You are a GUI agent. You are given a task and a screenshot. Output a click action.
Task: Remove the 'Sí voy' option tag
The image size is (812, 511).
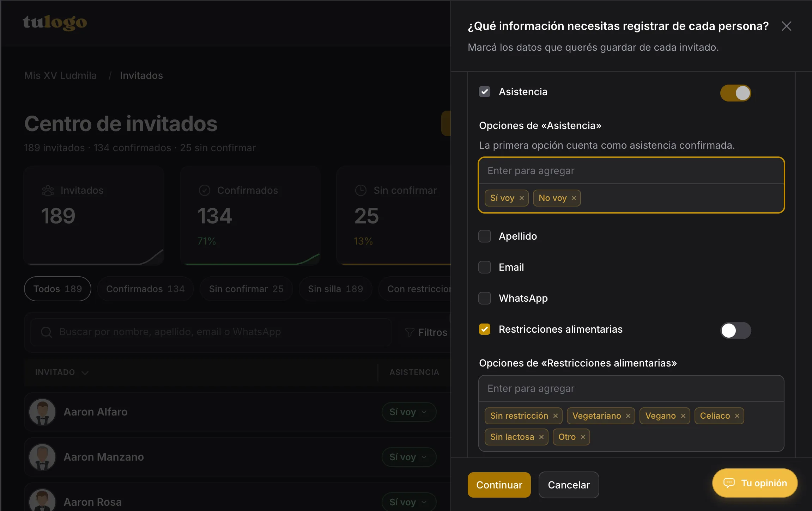click(522, 198)
